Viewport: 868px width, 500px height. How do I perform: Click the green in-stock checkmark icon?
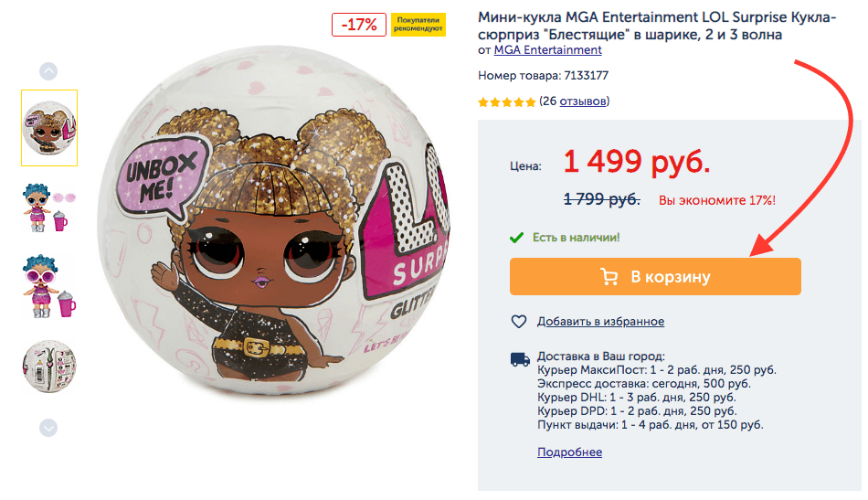[x=517, y=238]
